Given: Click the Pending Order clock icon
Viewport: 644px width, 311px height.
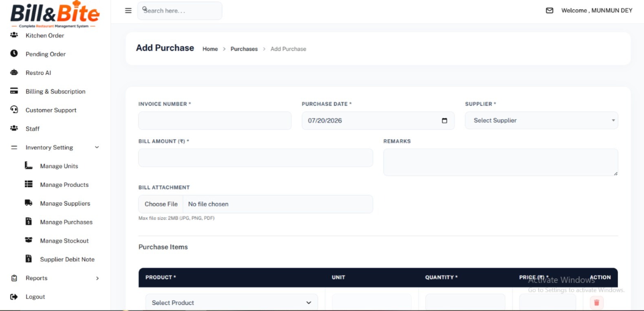Looking at the screenshot, I should click(14, 53).
